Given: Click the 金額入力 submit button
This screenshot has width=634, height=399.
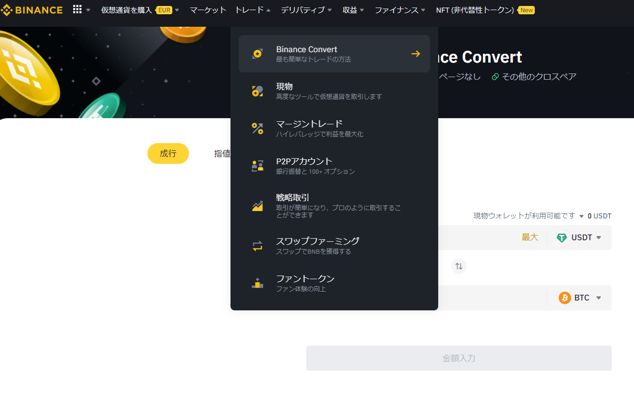Looking at the screenshot, I should coord(459,358).
